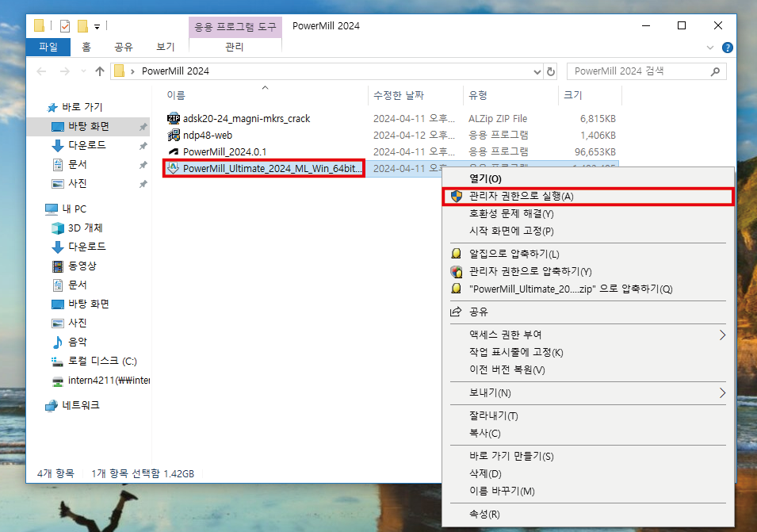Open 3D 개체 folder
The width and height of the screenshot is (757, 532).
(x=85, y=228)
